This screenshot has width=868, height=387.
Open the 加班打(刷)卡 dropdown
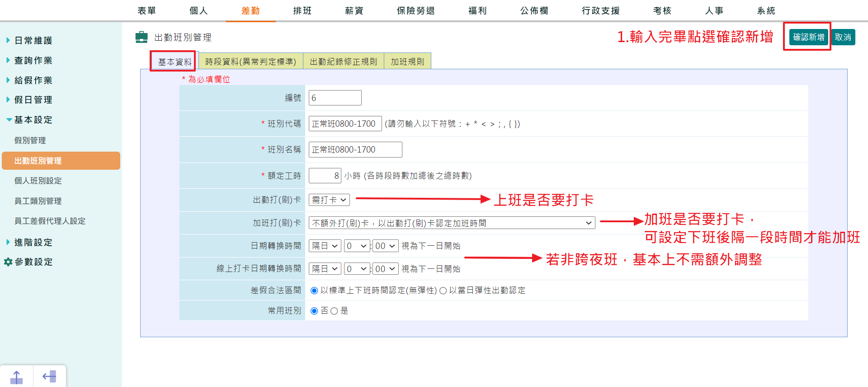tap(452, 223)
